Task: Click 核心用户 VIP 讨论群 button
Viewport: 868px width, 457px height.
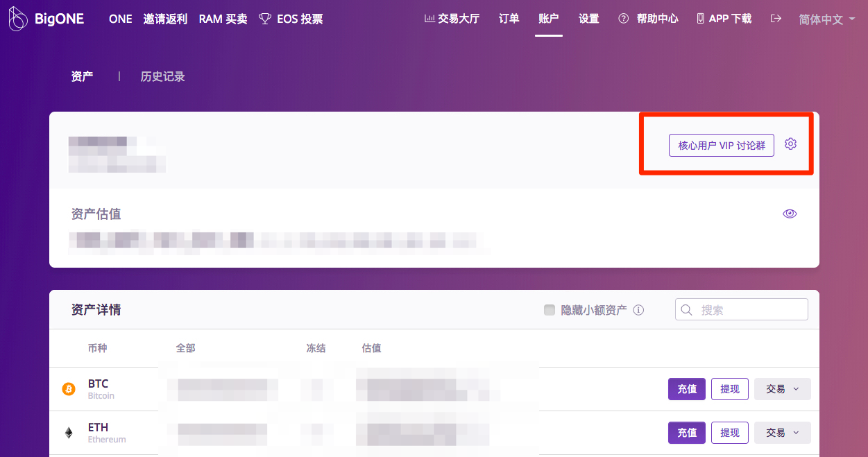Action: coord(721,146)
